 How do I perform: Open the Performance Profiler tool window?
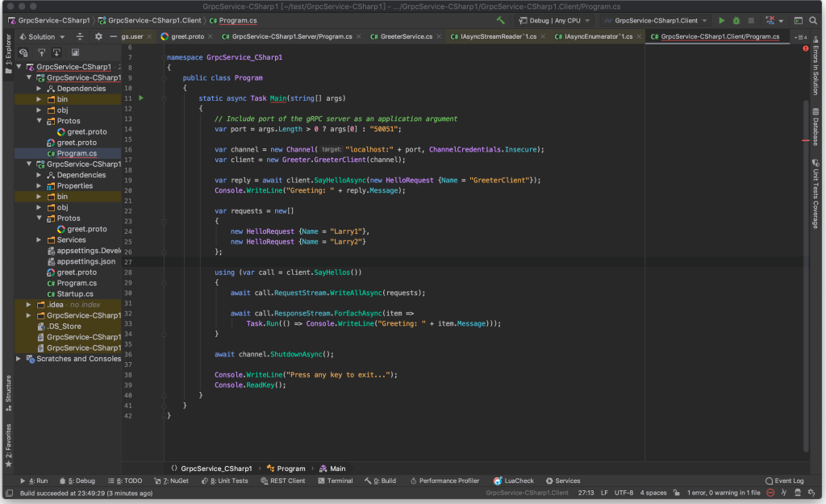click(444, 481)
